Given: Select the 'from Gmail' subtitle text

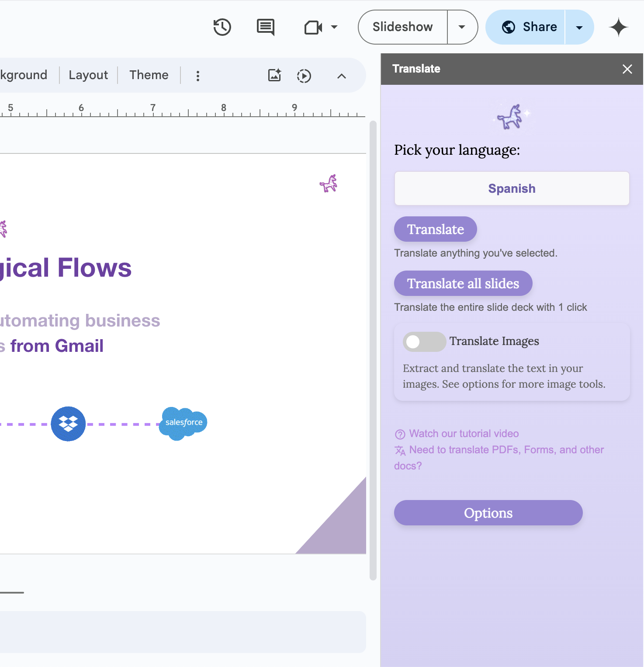Looking at the screenshot, I should (x=57, y=346).
